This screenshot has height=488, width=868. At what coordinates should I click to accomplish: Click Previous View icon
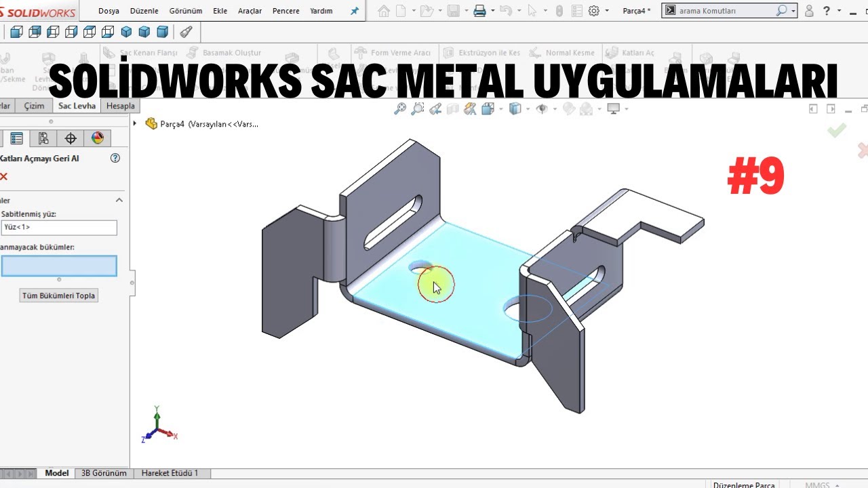435,108
